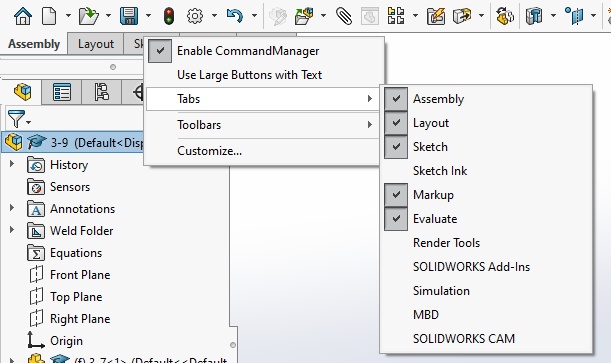Click the box with arrow toolbar icon
This screenshot has height=363, width=611.
[x=462, y=16]
